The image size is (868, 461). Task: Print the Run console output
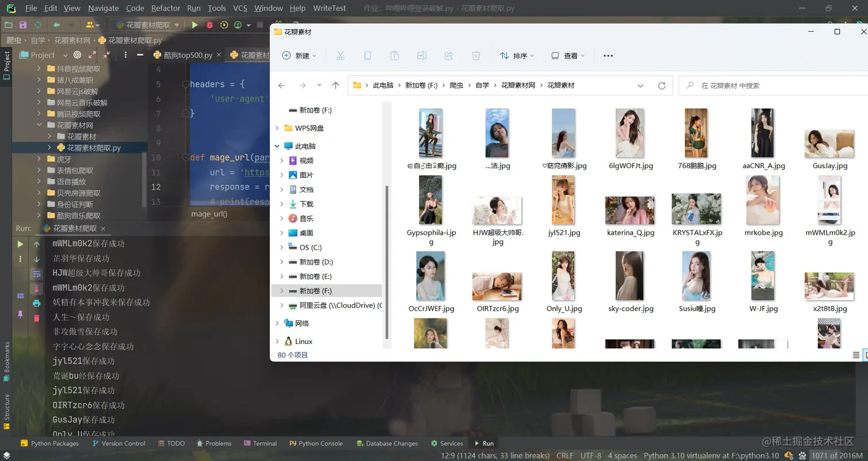click(37, 303)
